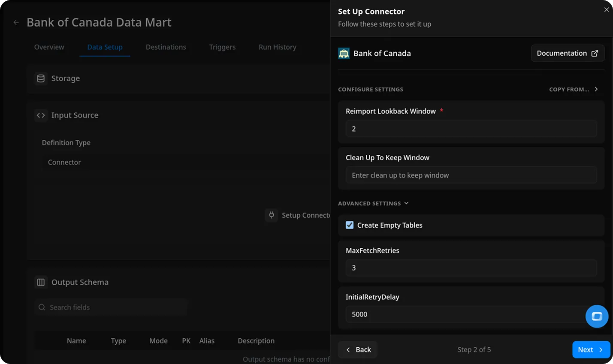Image resolution: width=613 pixels, height=364 pixels.
Task: Go Back to the previous step
Action: [358, 349]
